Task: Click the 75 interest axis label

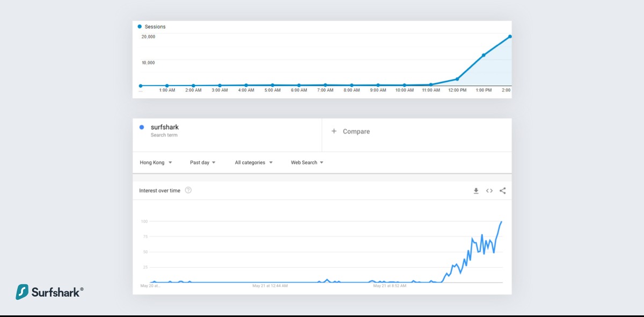Action: (x=145, y=236)
